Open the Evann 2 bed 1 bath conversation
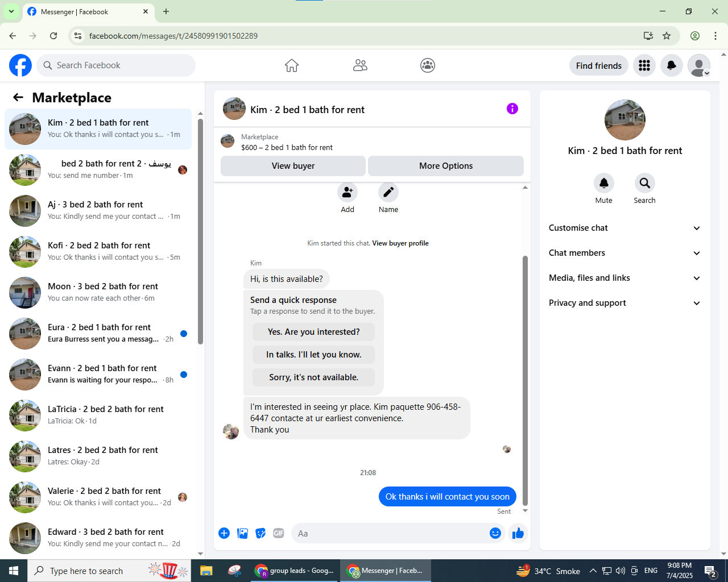Viewport: 728px width, 582px height. [x=98, y=375]
